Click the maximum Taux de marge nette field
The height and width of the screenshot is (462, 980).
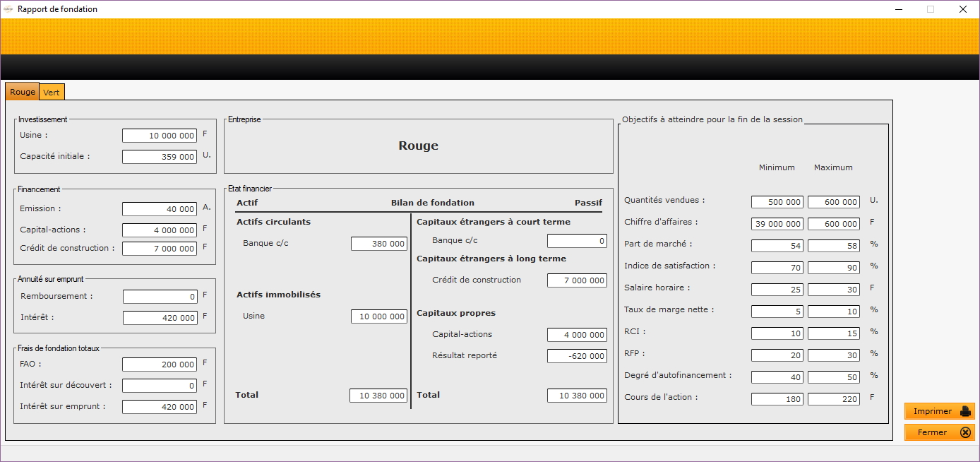pyautogui.click(x=834, y=312)
